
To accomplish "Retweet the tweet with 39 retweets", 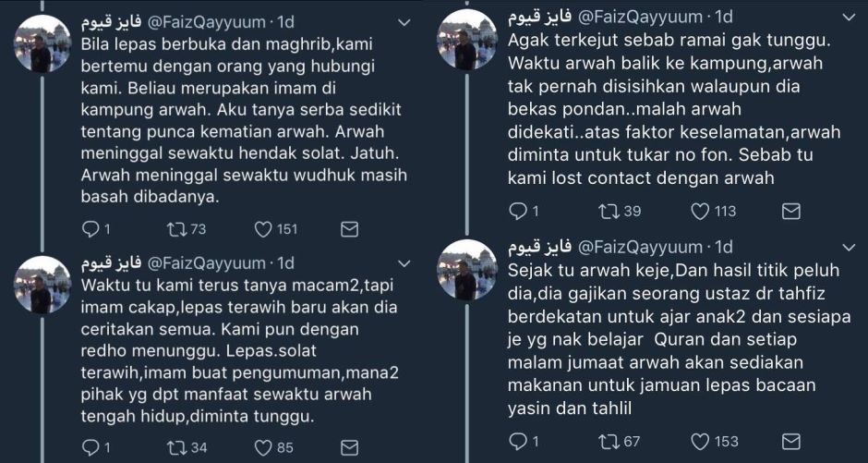I will point(609,211).
